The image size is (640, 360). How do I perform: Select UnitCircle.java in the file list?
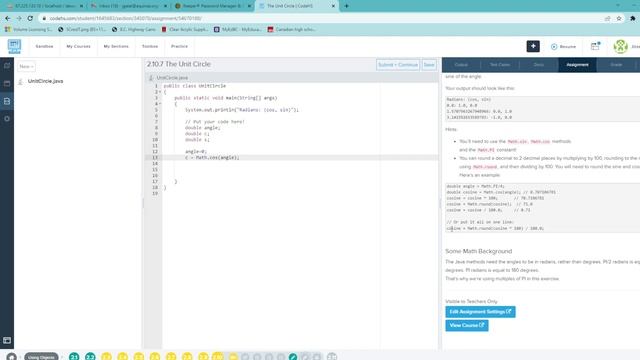45,81
